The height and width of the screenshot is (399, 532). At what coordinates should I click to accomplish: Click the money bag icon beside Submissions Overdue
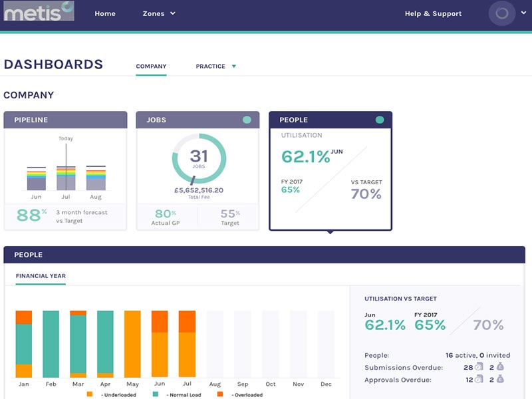499,366
